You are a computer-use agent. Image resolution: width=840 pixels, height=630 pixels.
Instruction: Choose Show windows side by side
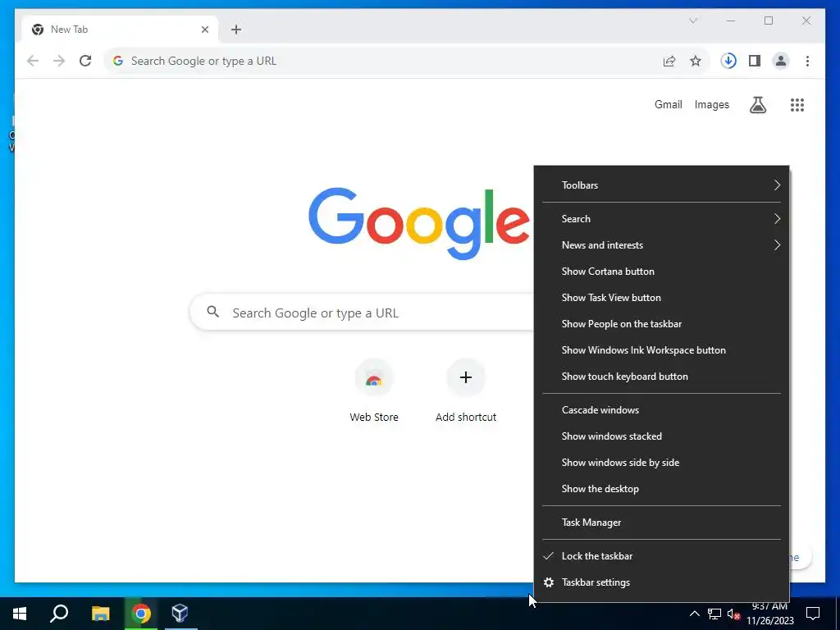(x=662, y=463)
